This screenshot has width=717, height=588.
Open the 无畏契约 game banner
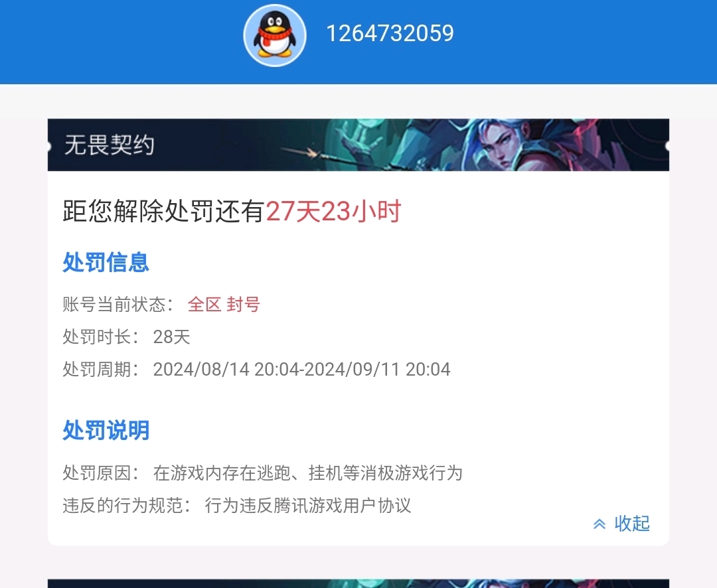(358, 145)
